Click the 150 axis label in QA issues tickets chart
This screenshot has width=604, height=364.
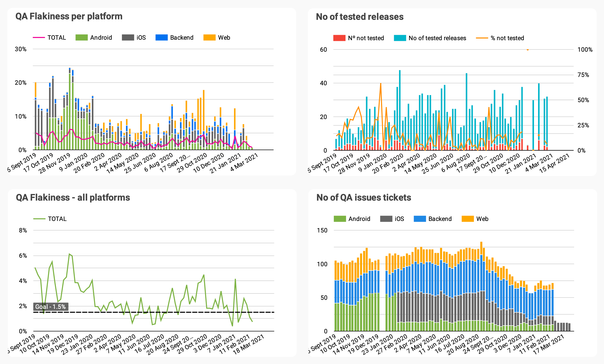(322, 230)
